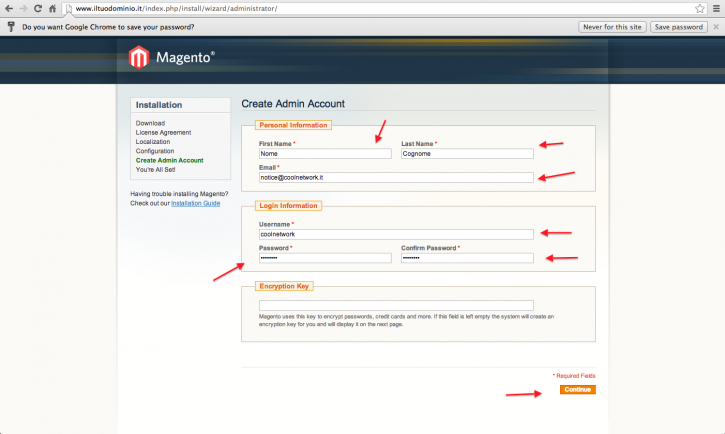The image size is (725, 434).
Task: Open the Installation Guide link
Action: pyautogui.click(x=196, y=203)
